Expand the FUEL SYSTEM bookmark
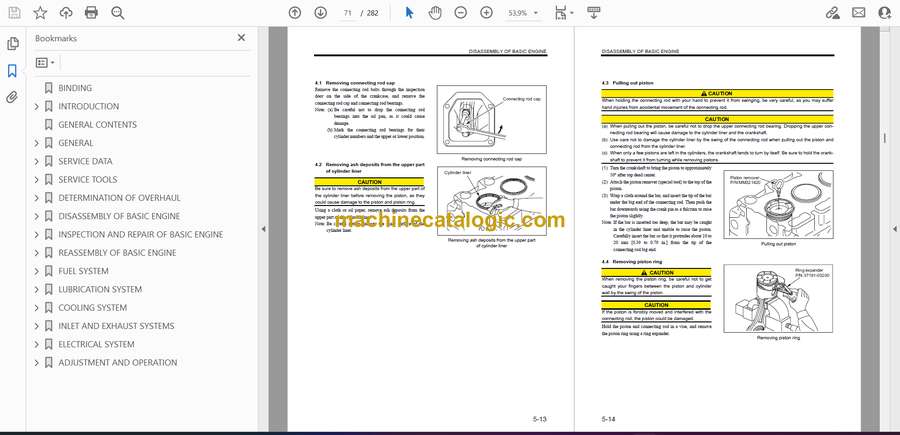Image resolution: width=900 pixels, height=435 pixels. click(37, 271)
